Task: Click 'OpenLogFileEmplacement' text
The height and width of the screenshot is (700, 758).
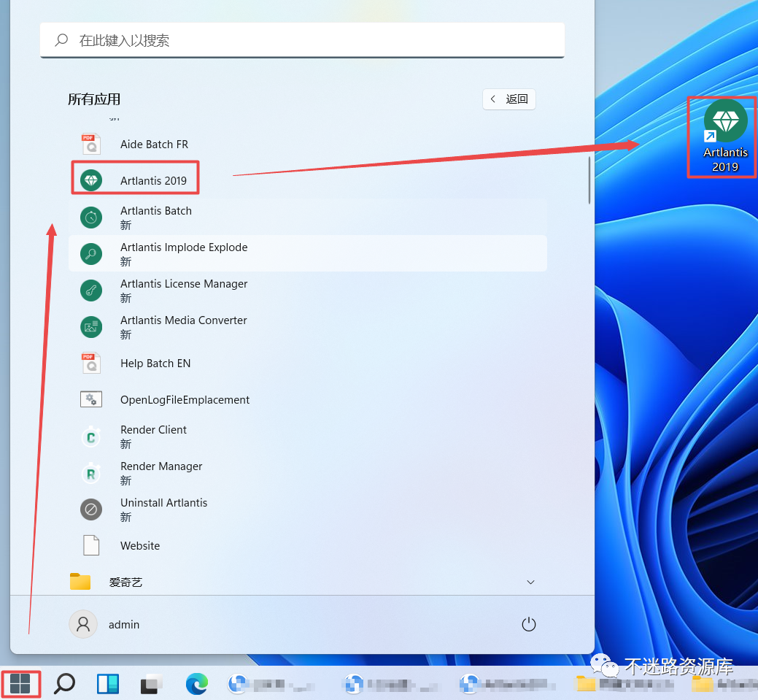Action: pyautogui.click(x=185, y=400)
